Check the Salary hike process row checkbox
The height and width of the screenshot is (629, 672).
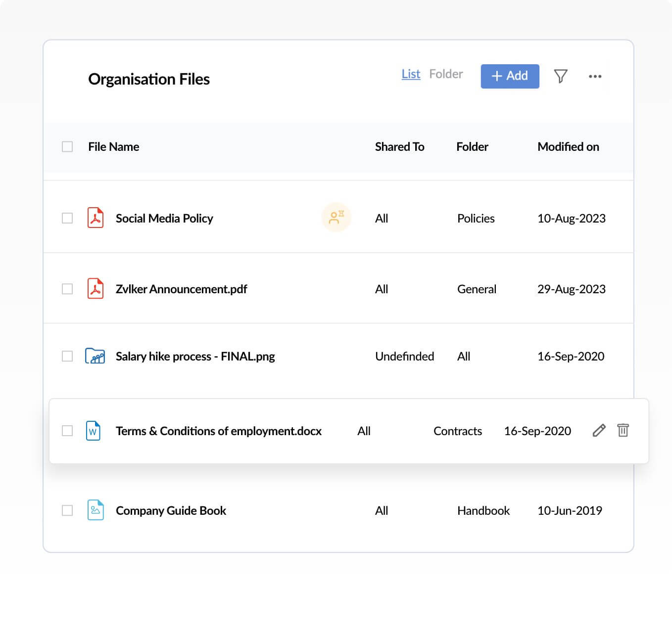click(x=67, y=356)
